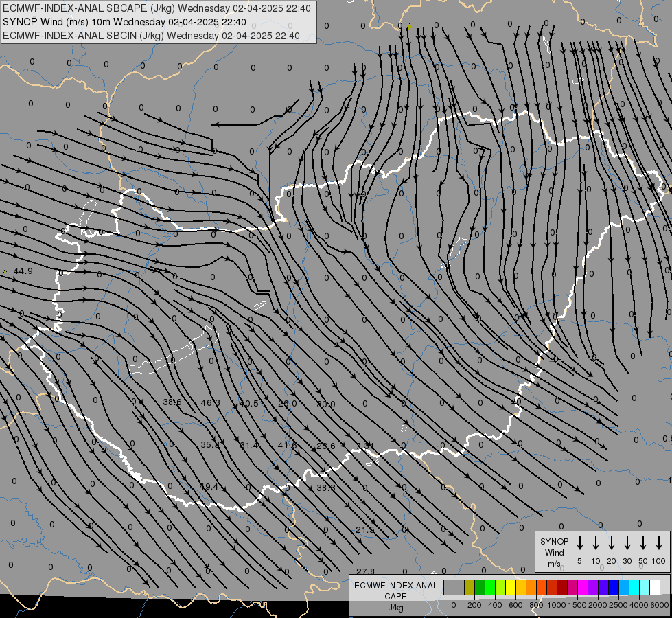Click the 38.3 CAPE value
The image size is (672, 618).
[326, 488]
